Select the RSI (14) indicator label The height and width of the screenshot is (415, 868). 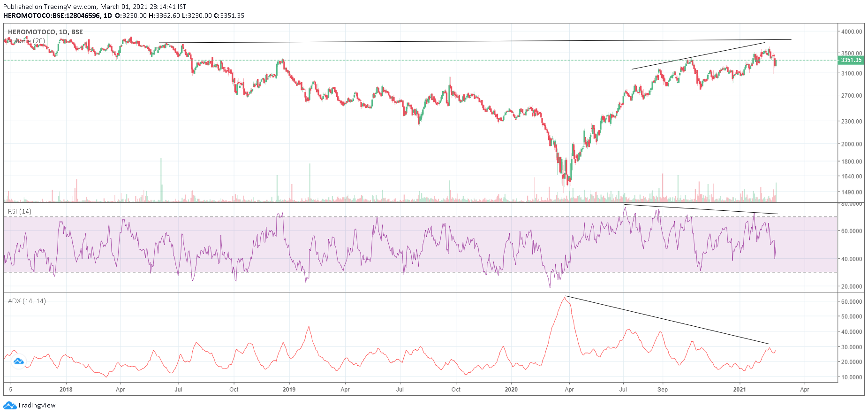point(20,211)
